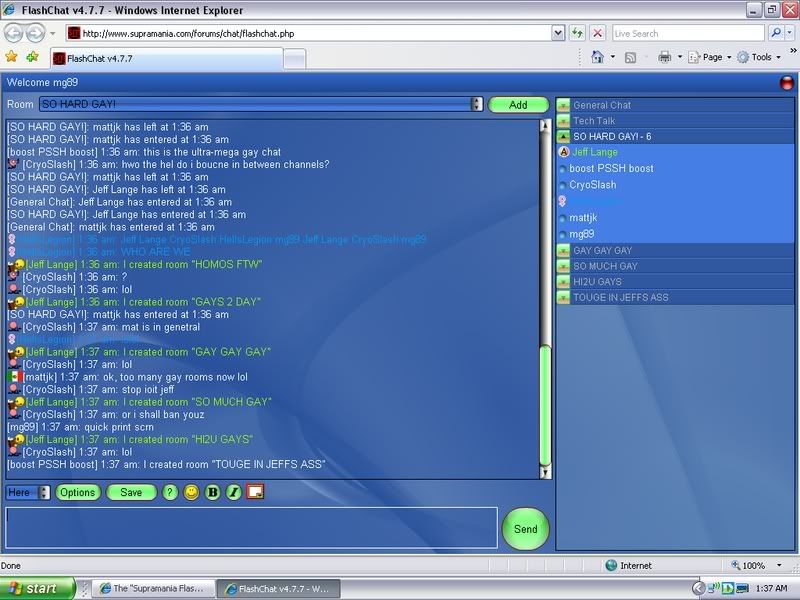Click the Start button
Viewport: 800px width, 600px height.
37,588
